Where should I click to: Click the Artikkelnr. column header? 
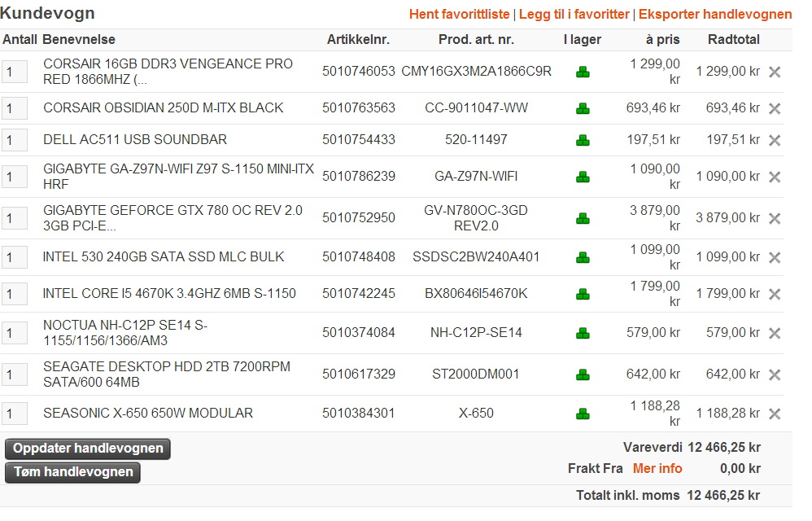click(358, 40)
